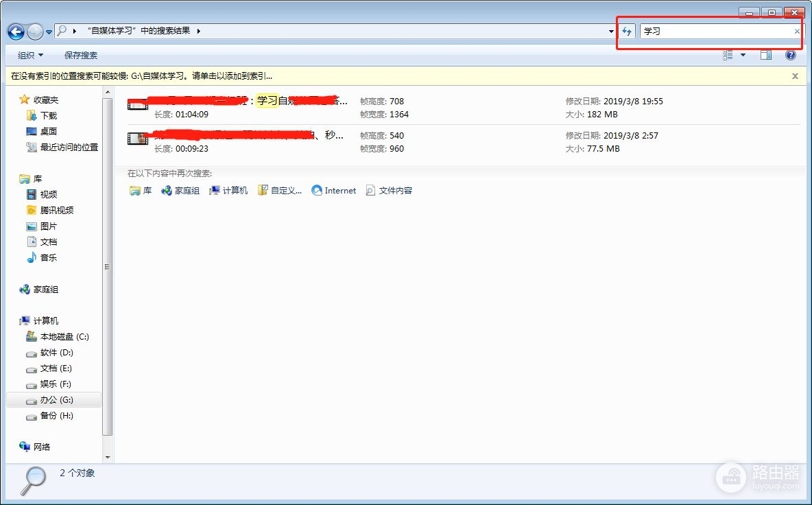Click breadcrumb arrow after 搜索结果
This screenshot has width=812, height=505.
[199, 31]
